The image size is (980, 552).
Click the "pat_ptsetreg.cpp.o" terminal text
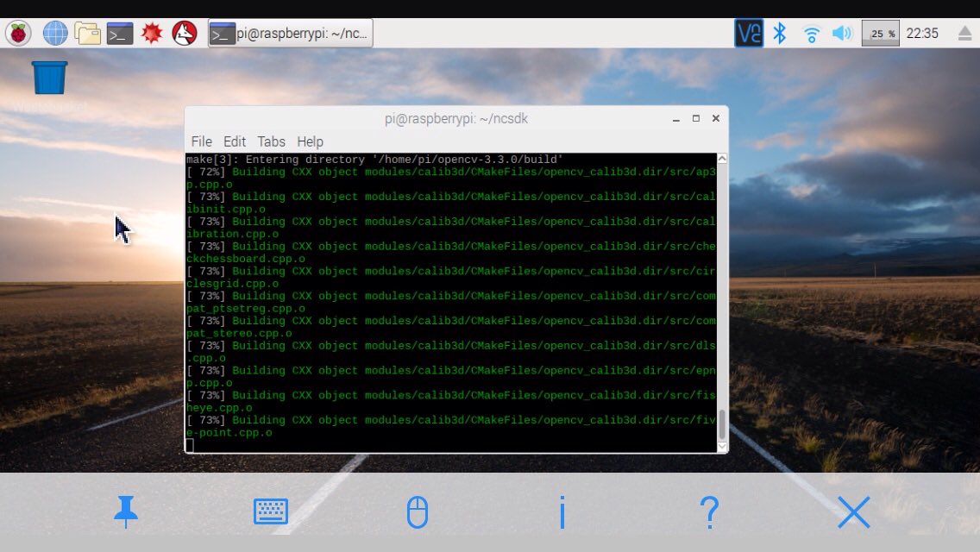246,308
